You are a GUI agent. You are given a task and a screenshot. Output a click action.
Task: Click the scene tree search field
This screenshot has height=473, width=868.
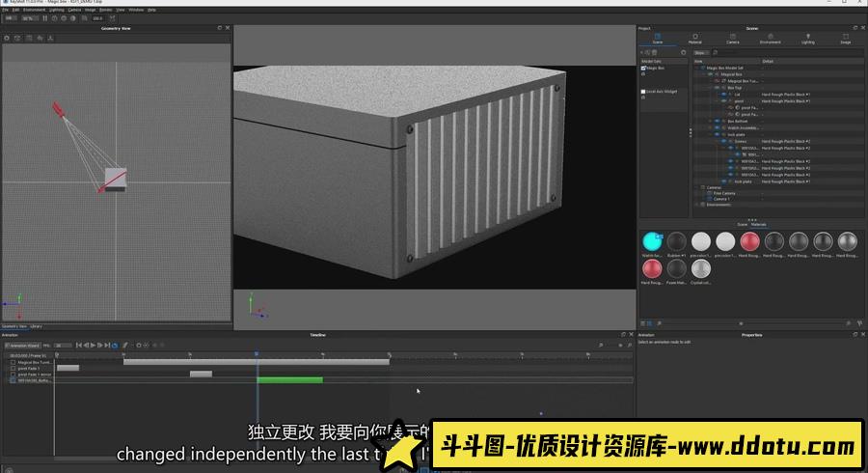tap(787, 53)
